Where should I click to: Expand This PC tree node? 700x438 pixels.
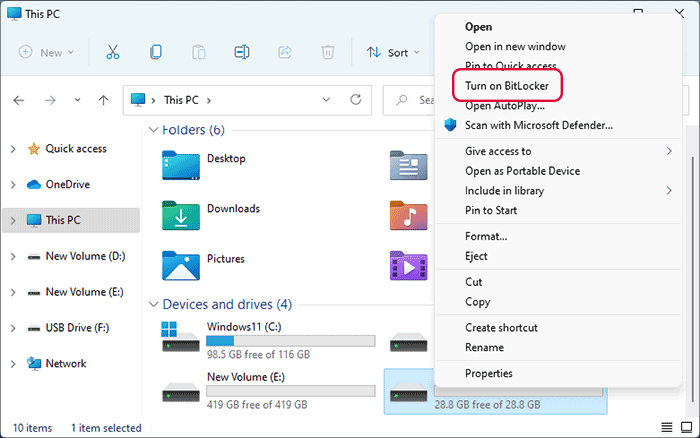(13, 220)
